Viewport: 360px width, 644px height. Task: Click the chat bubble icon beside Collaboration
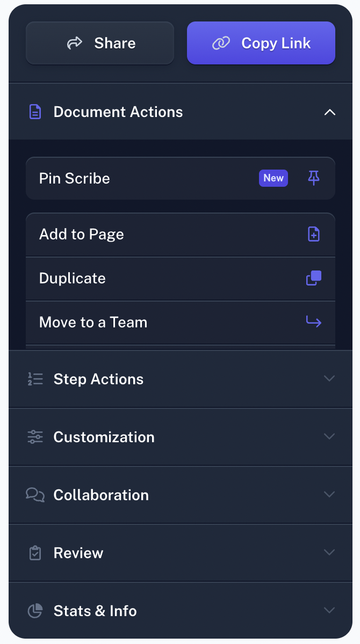pos(34,495)
